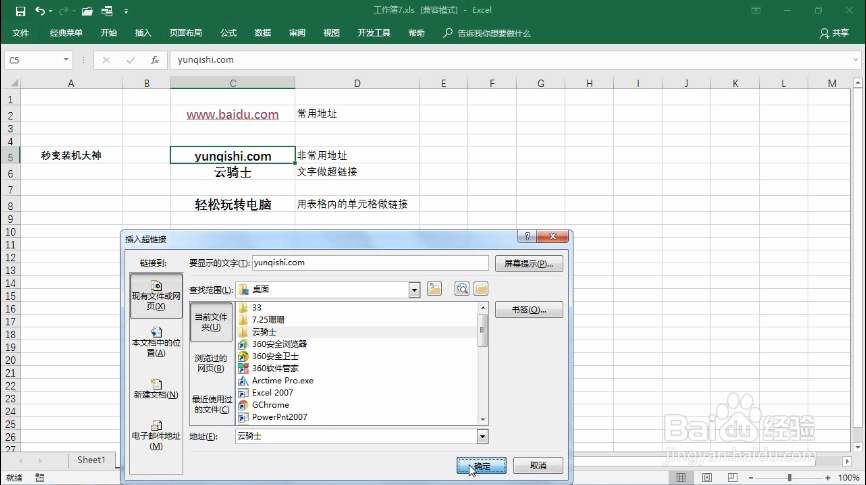Select 浏览过的网页 tab in dialog
The width and height of the screenshot is (866, 485).
point(211,363)
